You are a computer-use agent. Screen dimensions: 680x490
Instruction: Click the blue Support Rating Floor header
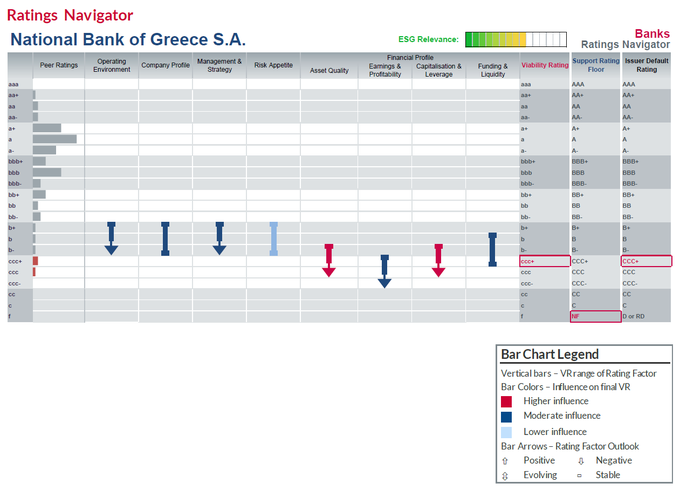click(x=596, y=65)
